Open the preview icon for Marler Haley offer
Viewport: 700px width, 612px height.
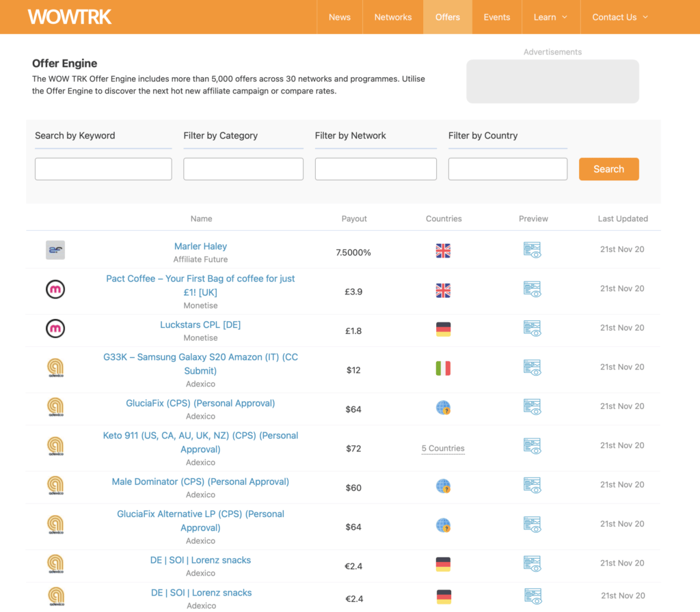(x=532, y=250)
